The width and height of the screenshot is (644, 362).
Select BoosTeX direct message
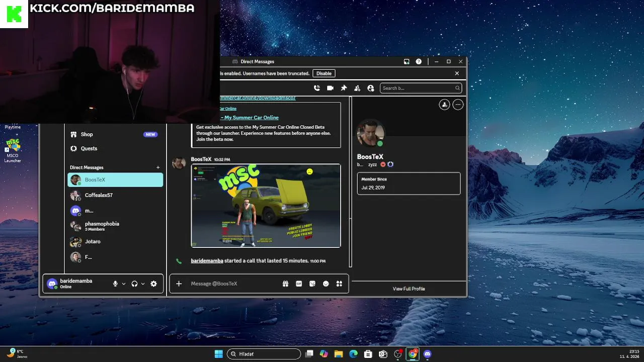point(115,179)
